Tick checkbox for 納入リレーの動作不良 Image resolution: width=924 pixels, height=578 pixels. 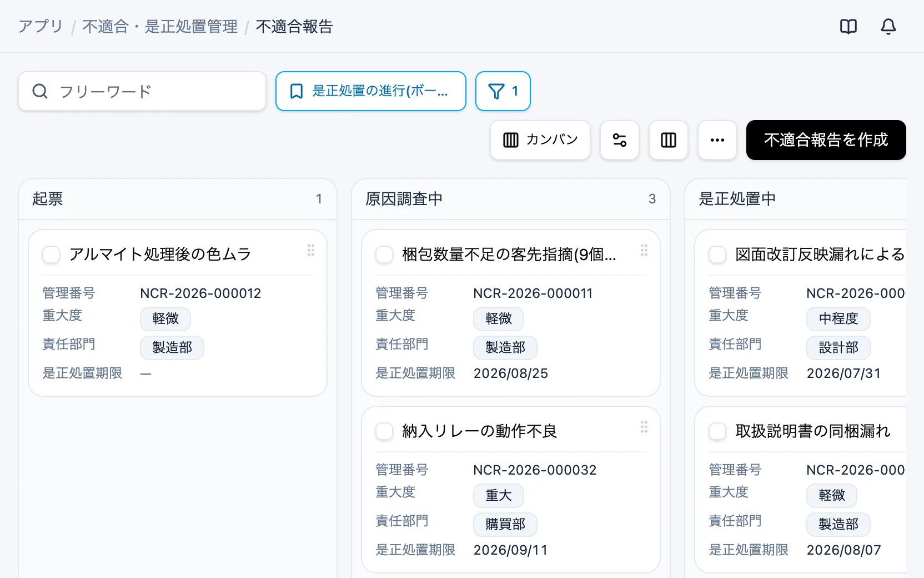384,431
